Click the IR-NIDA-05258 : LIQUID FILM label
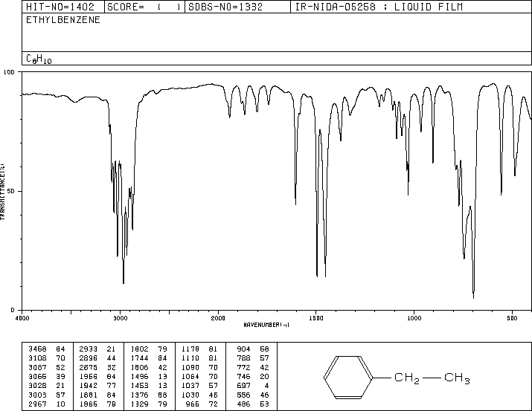The height and width of the screenshot is (411, 532). pos(379,7)
